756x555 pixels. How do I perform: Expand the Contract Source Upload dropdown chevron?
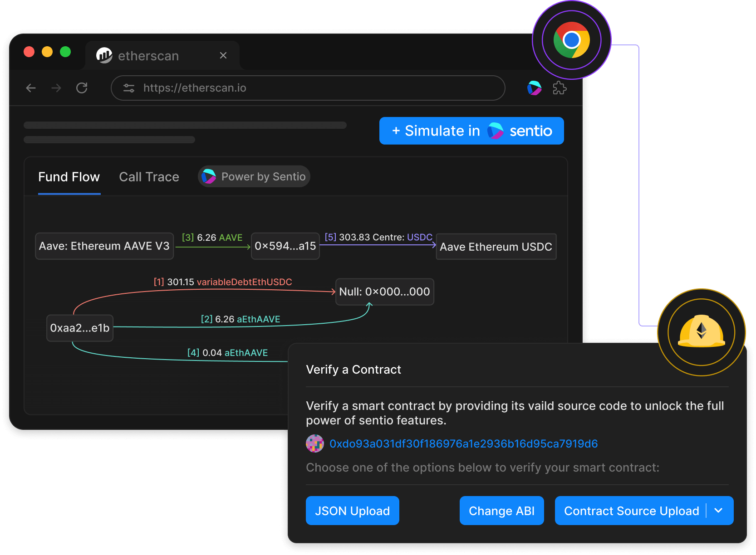[719, 511]
